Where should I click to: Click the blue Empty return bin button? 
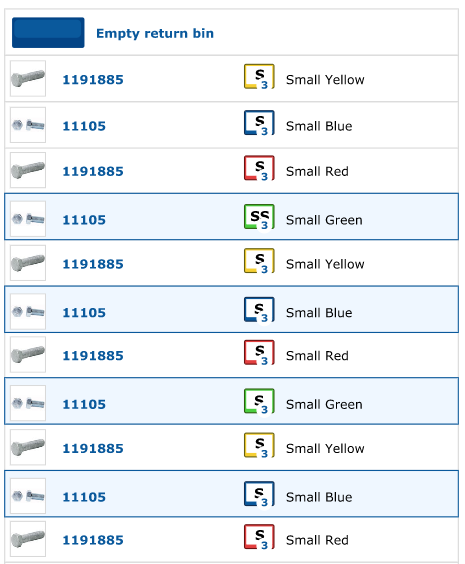(48, 32)
